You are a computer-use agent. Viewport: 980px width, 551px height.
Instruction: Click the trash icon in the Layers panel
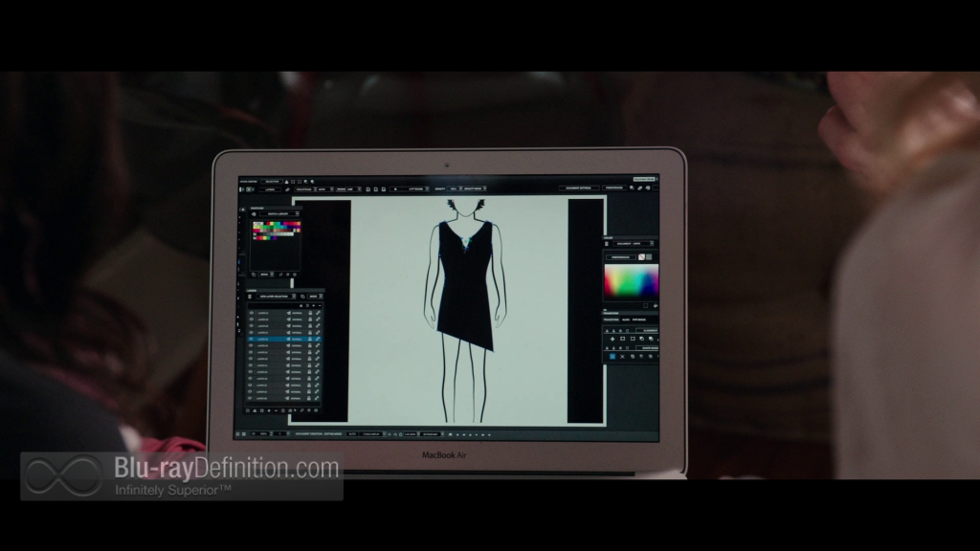250,297
